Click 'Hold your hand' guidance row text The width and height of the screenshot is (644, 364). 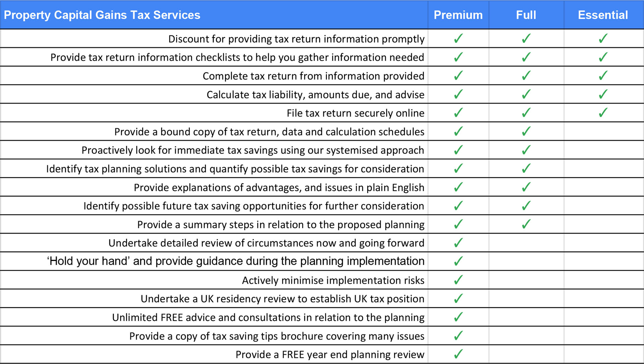tap(235, 261)
